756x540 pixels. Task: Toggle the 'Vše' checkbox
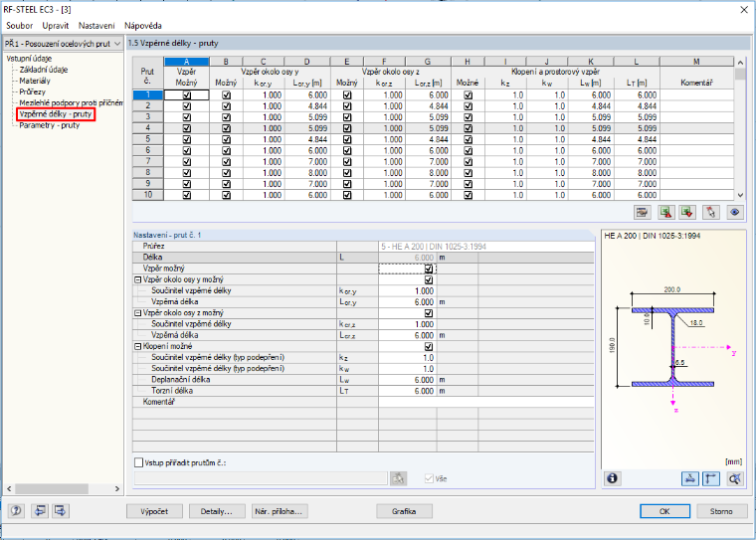point(429,478)
